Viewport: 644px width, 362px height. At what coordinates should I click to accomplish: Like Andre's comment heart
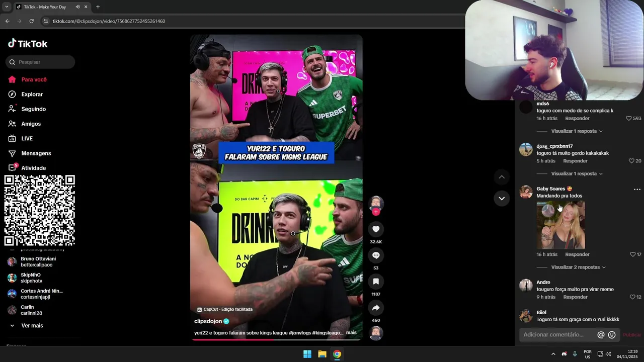pyautogui.click(x=632, y=297)
